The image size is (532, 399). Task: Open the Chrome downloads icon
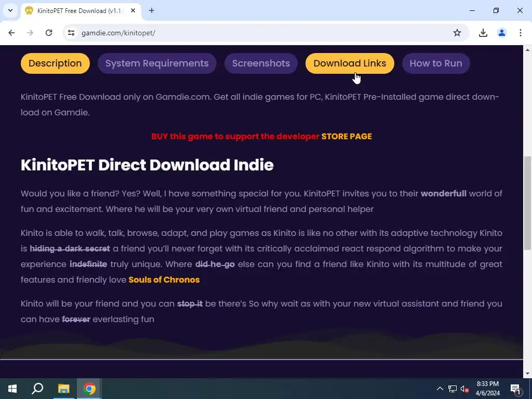pos(483,33)
